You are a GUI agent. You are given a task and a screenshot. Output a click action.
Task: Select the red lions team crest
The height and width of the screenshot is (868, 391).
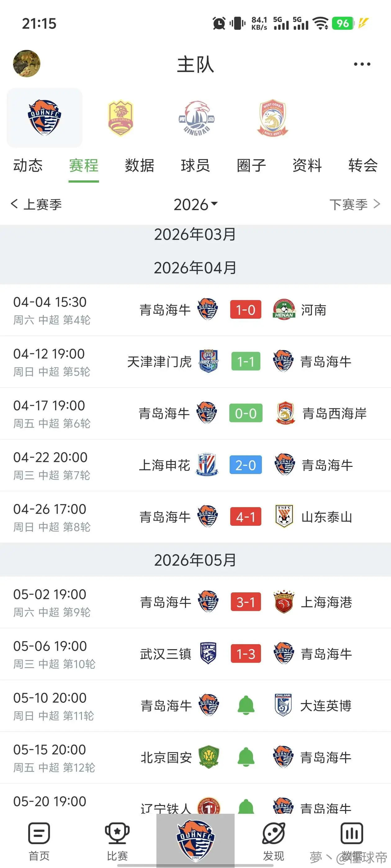coord(120,118)
